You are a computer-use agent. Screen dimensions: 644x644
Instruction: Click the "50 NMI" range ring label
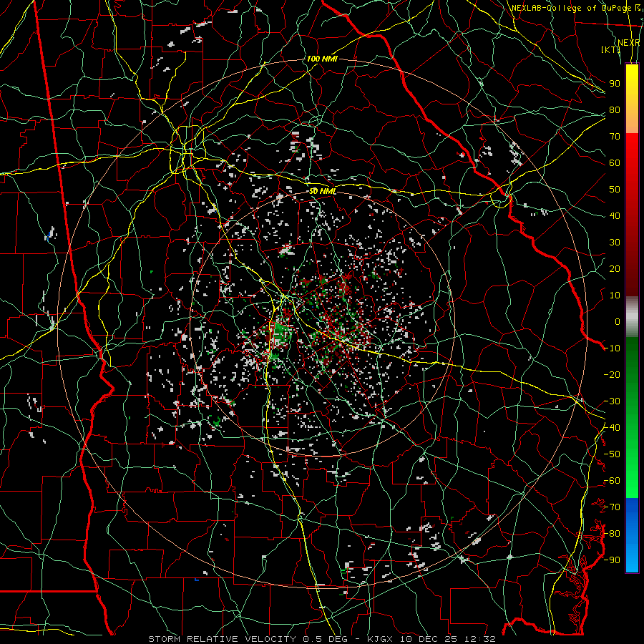[x=323, y=191]
